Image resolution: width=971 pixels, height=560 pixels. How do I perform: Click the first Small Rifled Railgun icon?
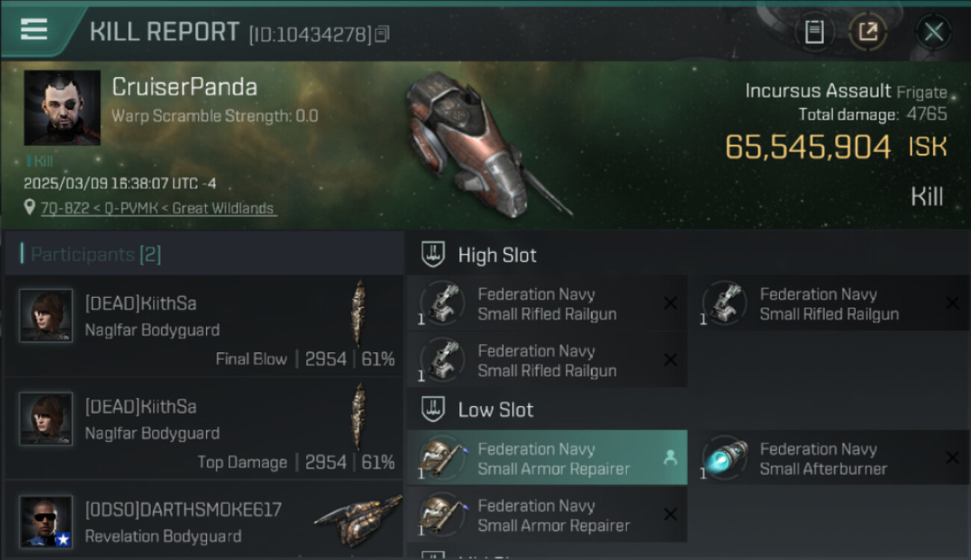[442, 303]
